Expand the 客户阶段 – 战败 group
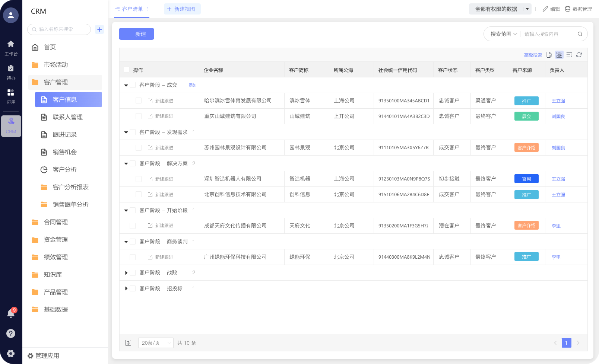This screenshot has width=599, height=364. click(x=126, y=273)
